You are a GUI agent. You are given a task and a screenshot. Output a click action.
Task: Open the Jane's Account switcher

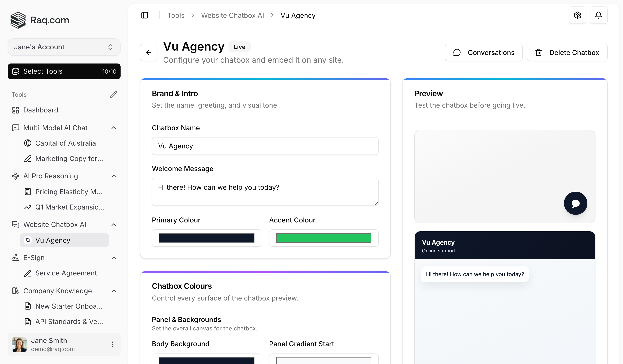click(x=64, y=47)
